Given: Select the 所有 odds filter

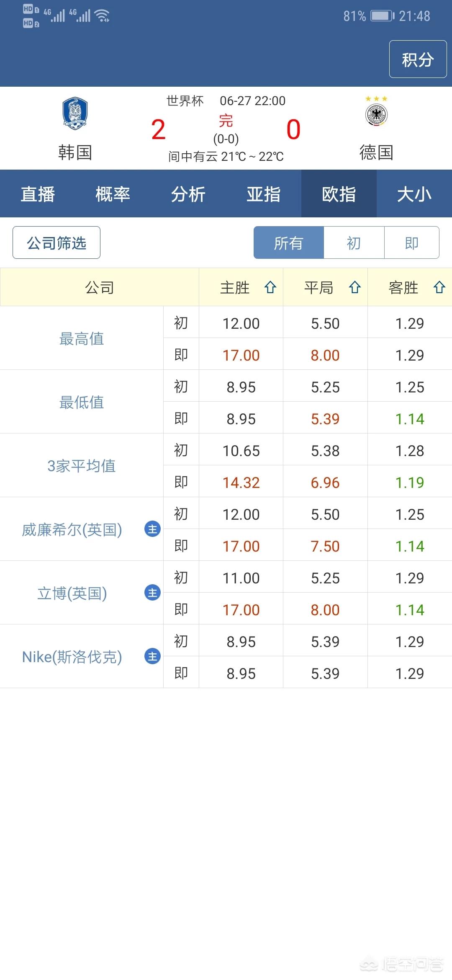Looking at the screenshot, I should point(288,243).
